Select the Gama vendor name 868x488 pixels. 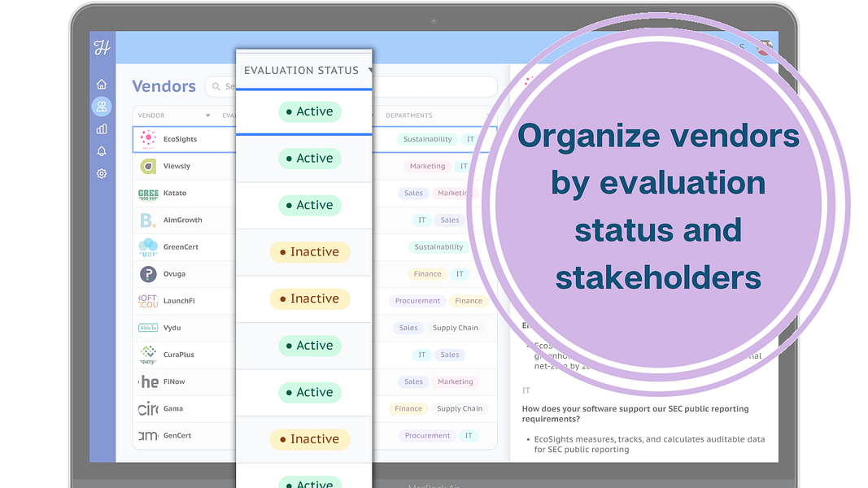point(173,409)
